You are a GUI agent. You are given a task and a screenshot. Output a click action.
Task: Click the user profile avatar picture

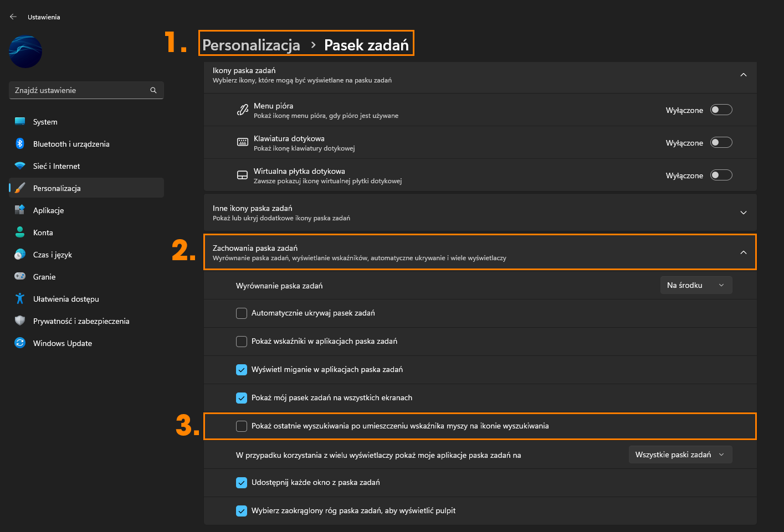click(25, 52)
